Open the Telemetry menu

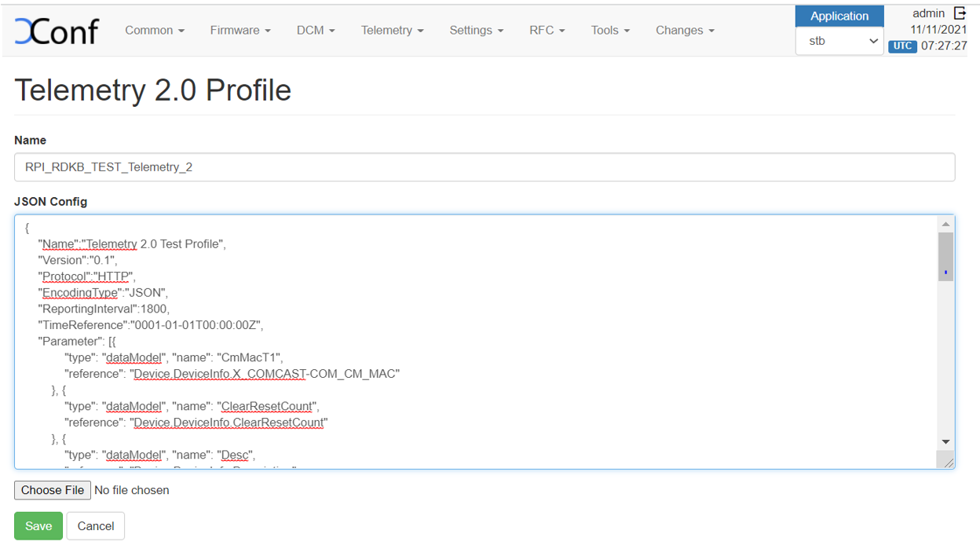[392, 31]
